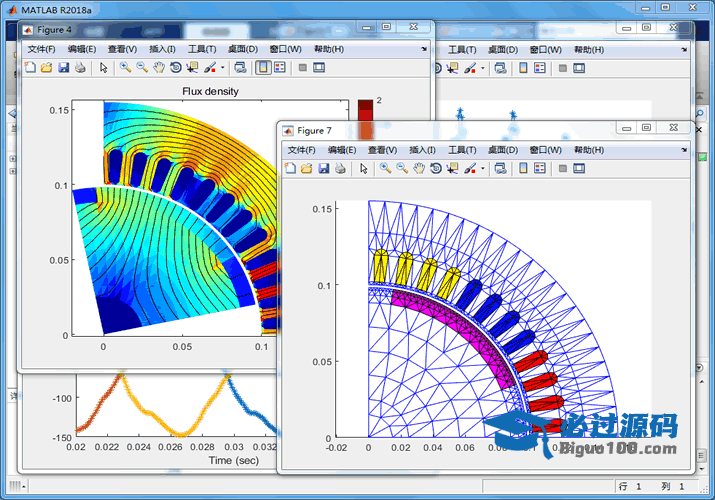Click Zoom Out icon in Figure 4
The image size is (715, 500).
pos(142,68)
